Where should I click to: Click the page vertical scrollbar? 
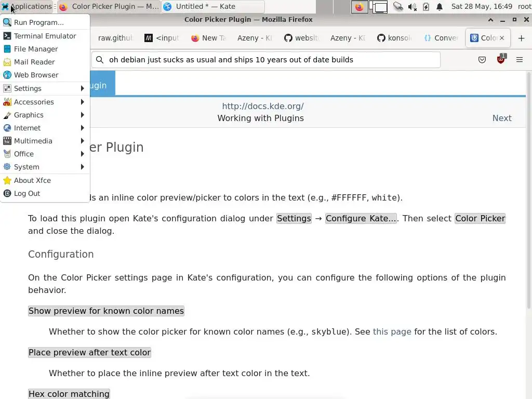pyautogui.click(x=528, y=190)
